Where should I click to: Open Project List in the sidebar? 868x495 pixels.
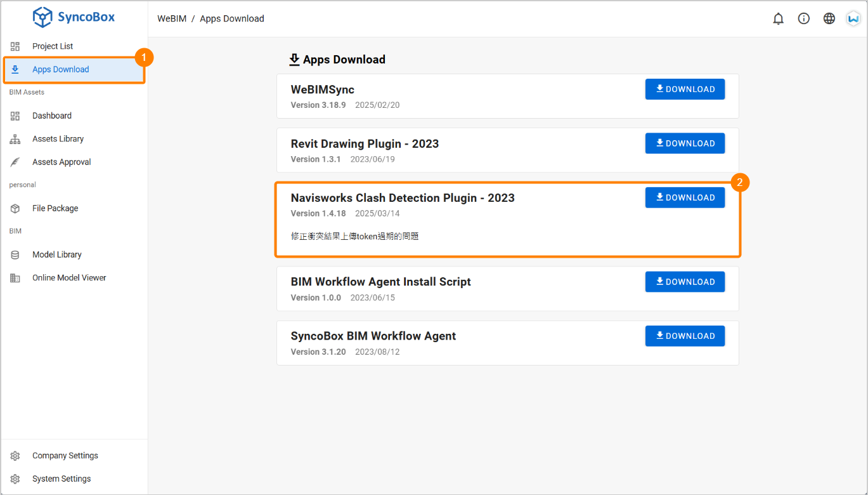(74, 46)
